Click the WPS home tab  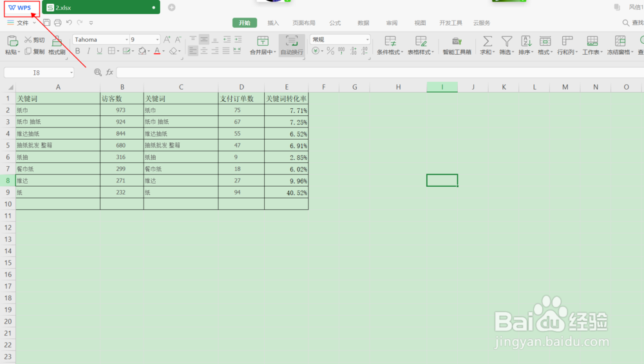click(x=20, y=7)
